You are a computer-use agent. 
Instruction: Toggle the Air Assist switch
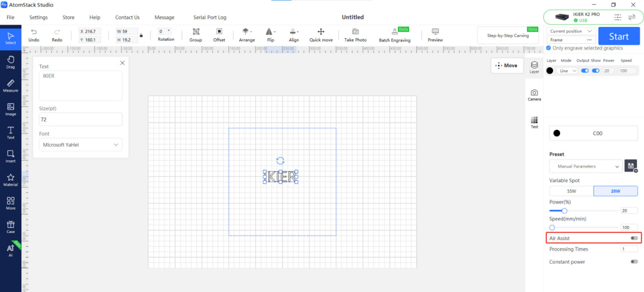(x=634, y=238)
